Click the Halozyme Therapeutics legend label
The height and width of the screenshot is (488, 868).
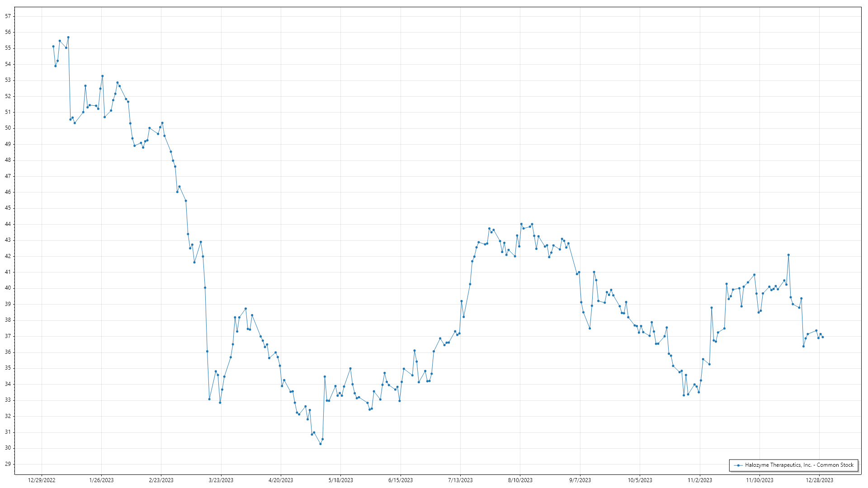coord(799,465)
